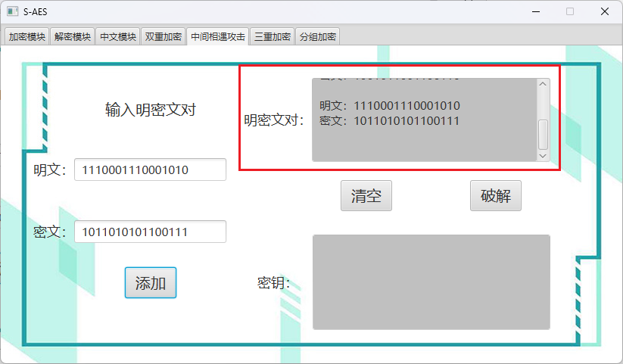Switch to the 加密模块 tab
Screen dimensions: 623x364
pyautogui.click(x=27, y=37)
